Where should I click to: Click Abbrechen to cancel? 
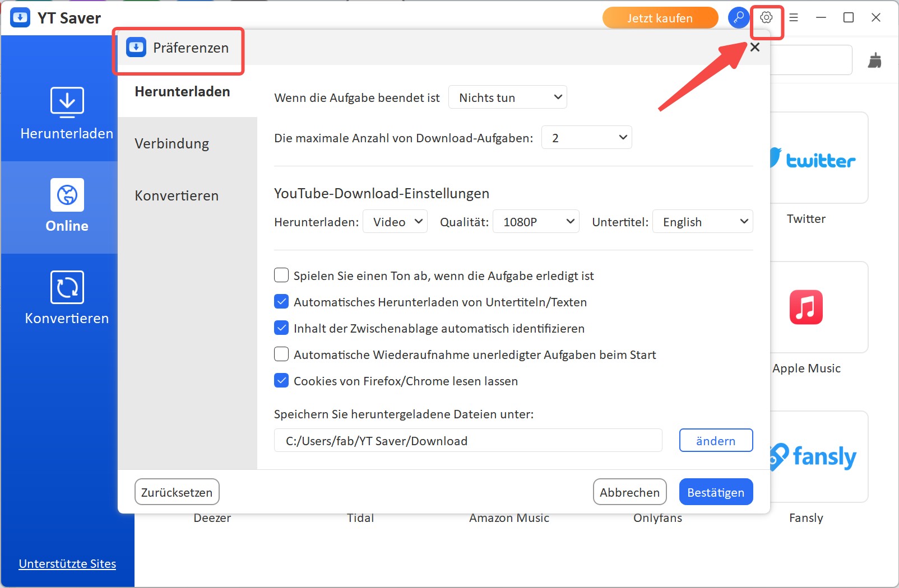pos(630,492)
